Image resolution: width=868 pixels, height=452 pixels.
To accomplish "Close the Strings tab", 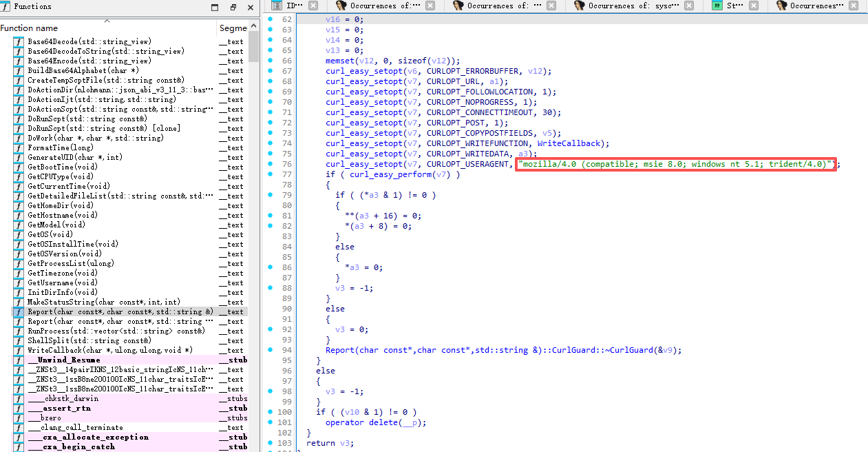I will pos(754,6).
